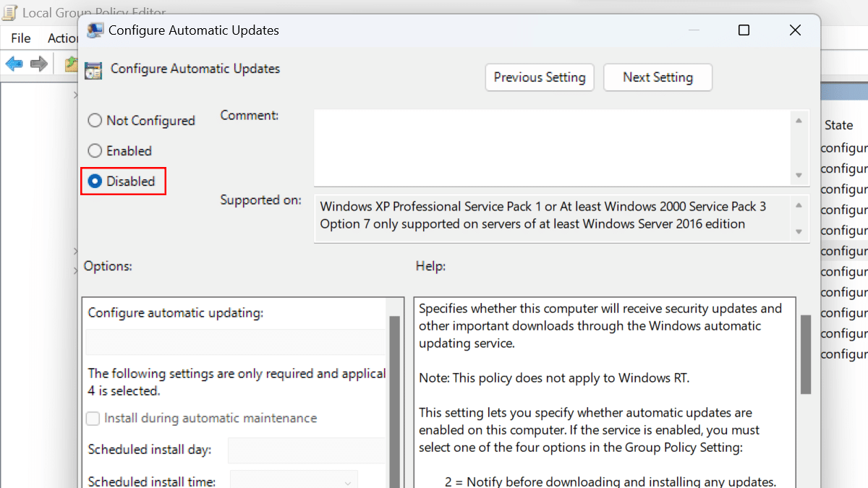Viewport: 868px width, 488px height.
Task: Open the File menu
Action: [x=21, y=38]
